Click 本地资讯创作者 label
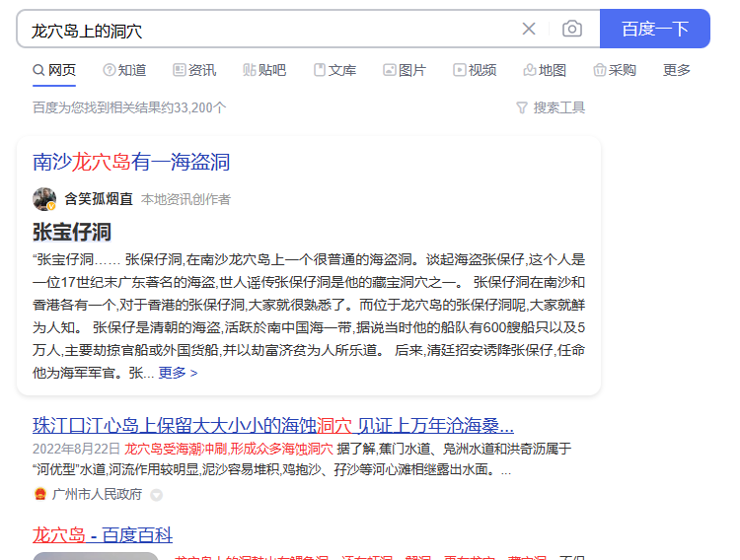The image size is (740, 560). click(185, 199)
